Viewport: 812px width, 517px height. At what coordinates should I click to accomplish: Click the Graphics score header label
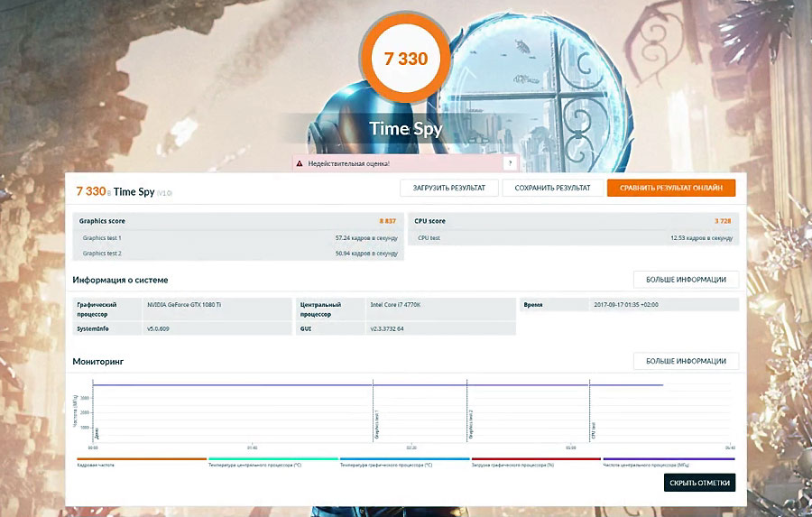pyautogui.click(x=102, y=221)
